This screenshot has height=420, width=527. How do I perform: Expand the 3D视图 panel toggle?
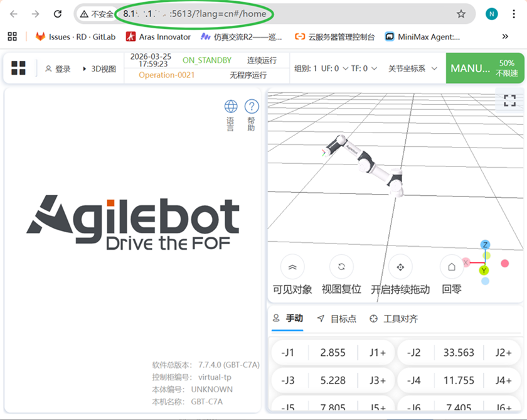coord(99,69)
